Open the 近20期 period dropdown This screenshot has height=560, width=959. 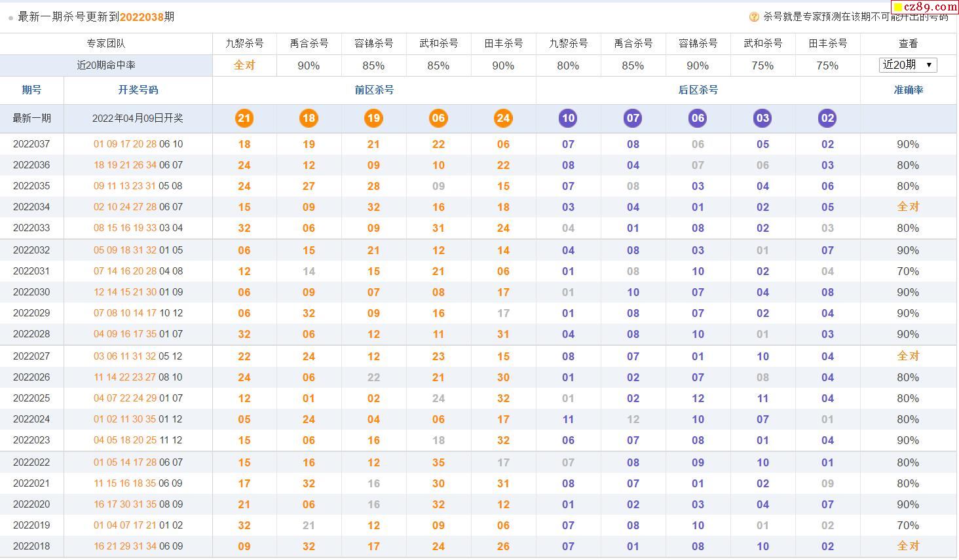pos(908,65)
